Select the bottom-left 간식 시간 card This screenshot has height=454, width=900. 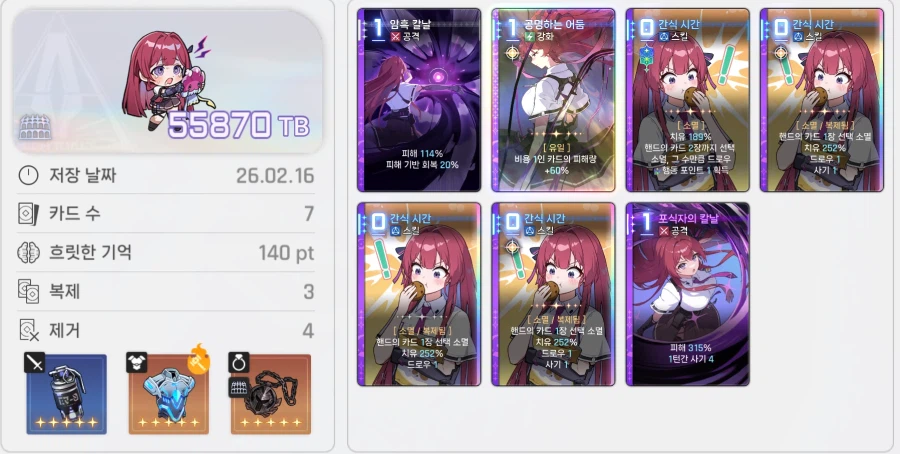(419, 294)
